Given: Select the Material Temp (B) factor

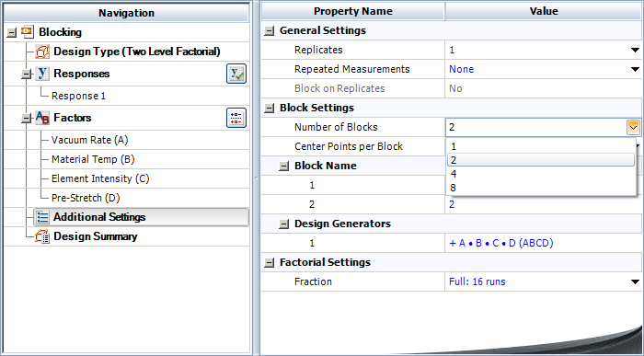Looking at the screenshot, I should click(x=93, y=159).
